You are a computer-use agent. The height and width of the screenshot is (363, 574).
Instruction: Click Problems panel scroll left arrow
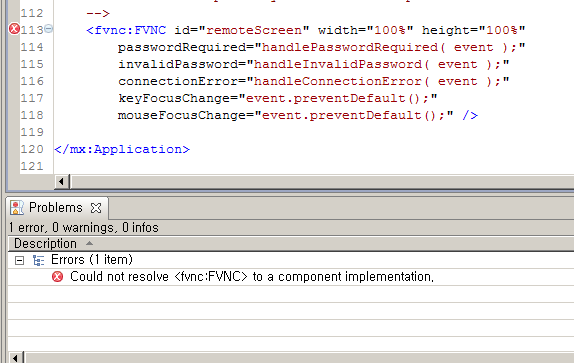coord(15,357)
